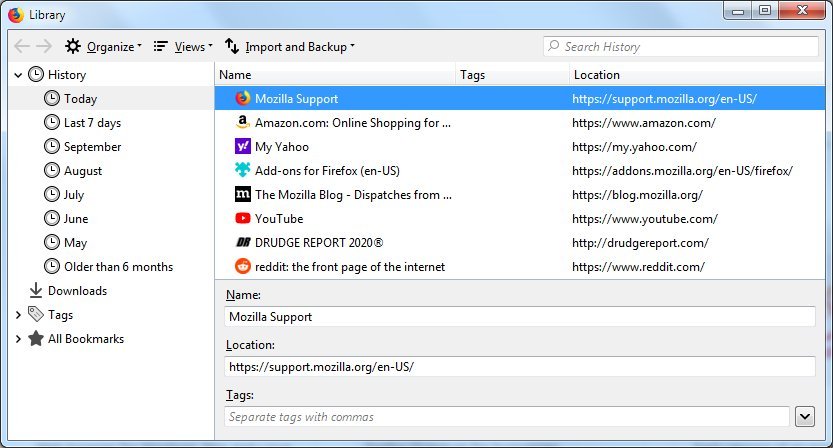Open the Organize gear menu

click(x=104, y=47)
